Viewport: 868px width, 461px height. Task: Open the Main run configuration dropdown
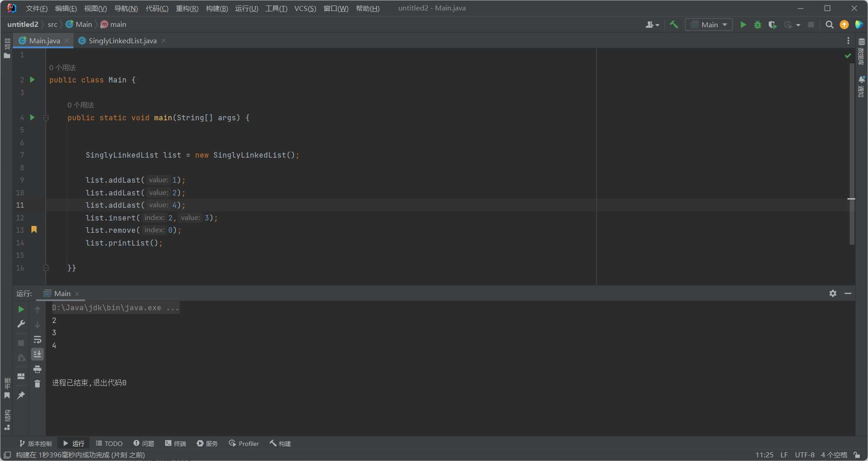point(709,25)
